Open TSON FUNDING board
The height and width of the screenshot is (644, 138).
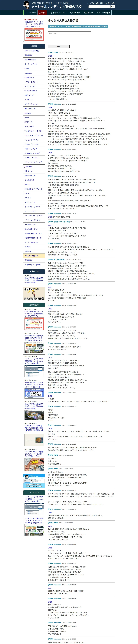click(x=34, y=91)
